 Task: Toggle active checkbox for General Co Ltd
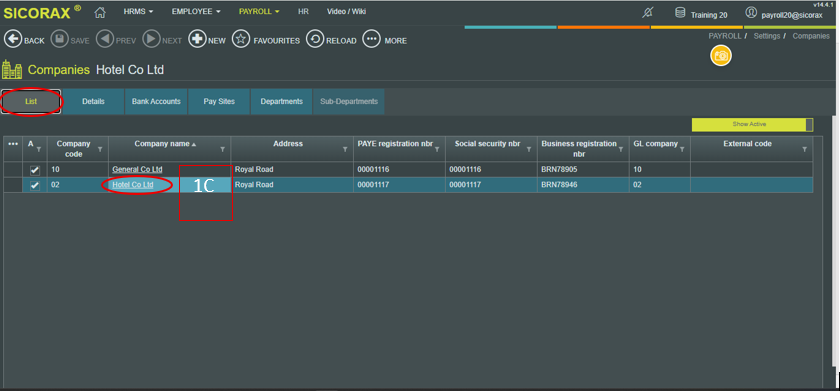coord(35,170)
